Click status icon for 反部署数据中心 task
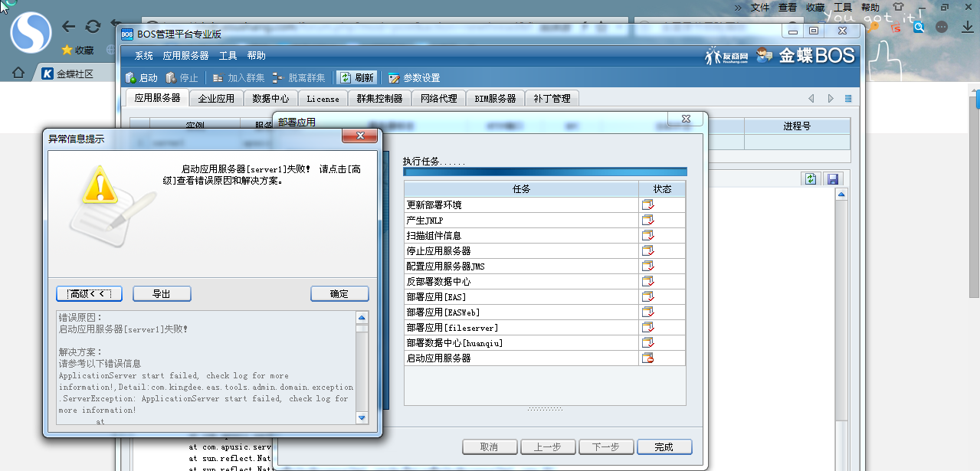Screen dimensions: 980x471 click(x=648, y=281)
